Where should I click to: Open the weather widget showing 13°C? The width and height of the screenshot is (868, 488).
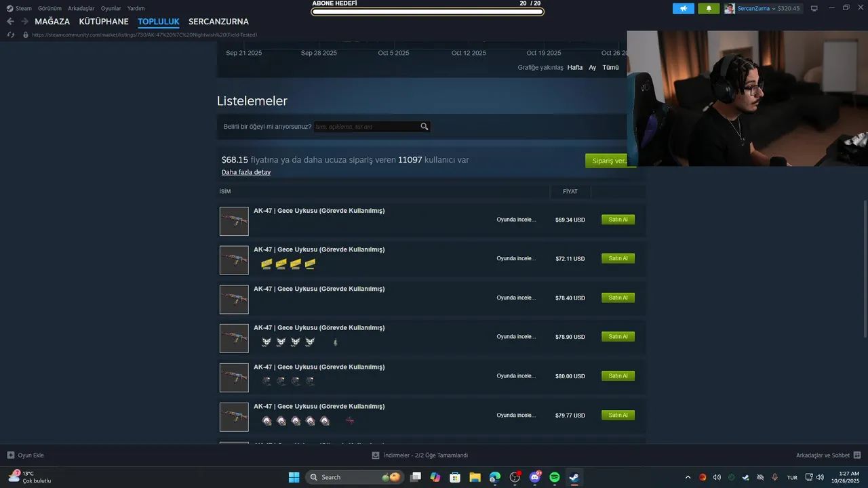pos(30,477)
